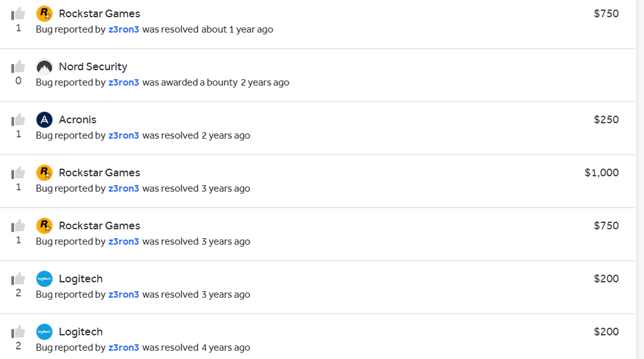Click z3ron3 link in the Logitech entry resolved 4 years ago

(x=123, y=348)
